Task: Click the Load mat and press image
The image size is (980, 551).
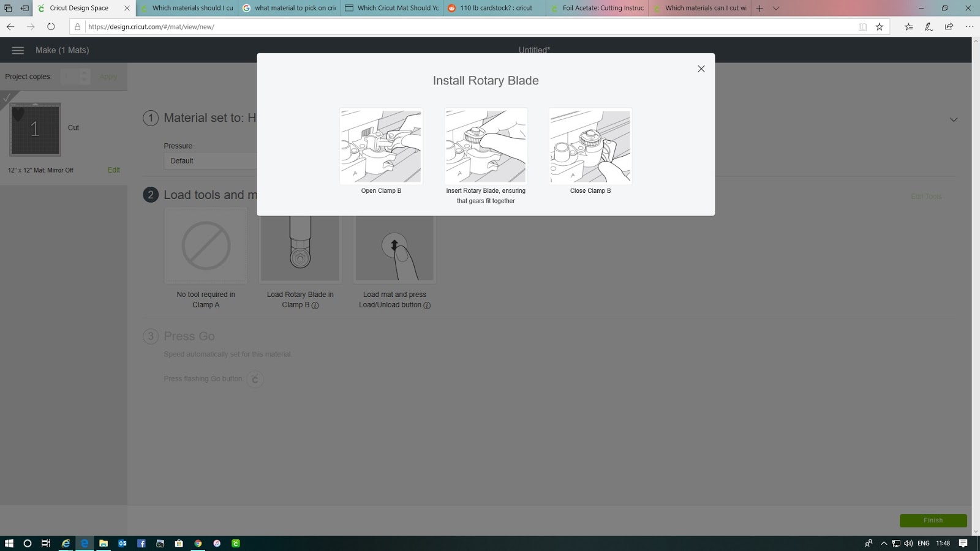Action: [x=394, y=248]
